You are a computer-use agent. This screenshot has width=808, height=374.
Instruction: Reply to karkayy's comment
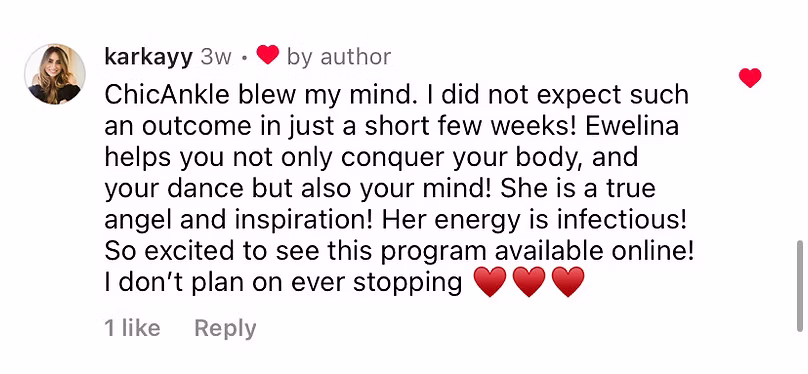pos(225,329)
